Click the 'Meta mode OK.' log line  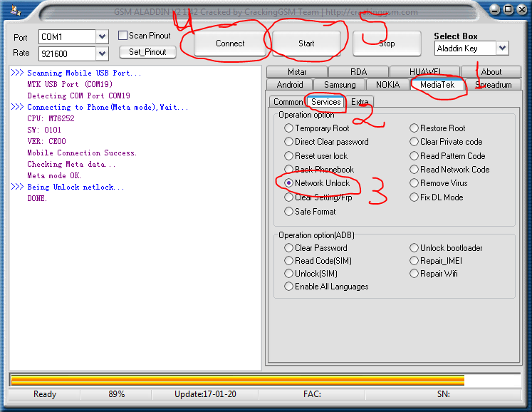coord(54,175)
